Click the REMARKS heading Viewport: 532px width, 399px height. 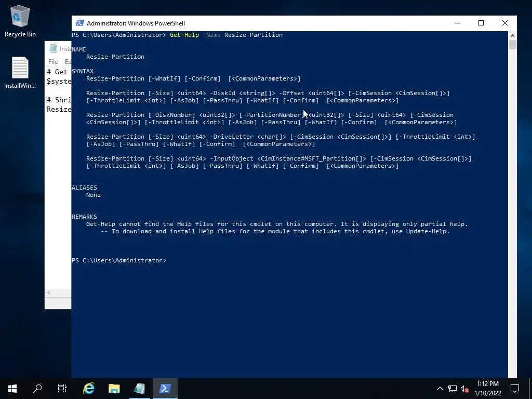pos(84,217)
